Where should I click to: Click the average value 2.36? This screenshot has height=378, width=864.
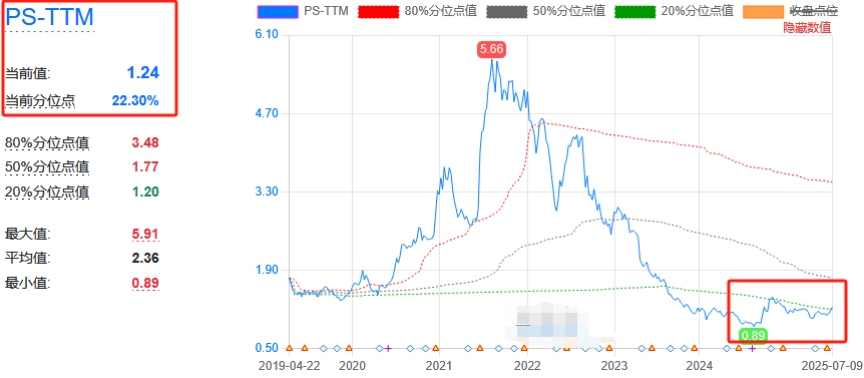tap(145, 258)
